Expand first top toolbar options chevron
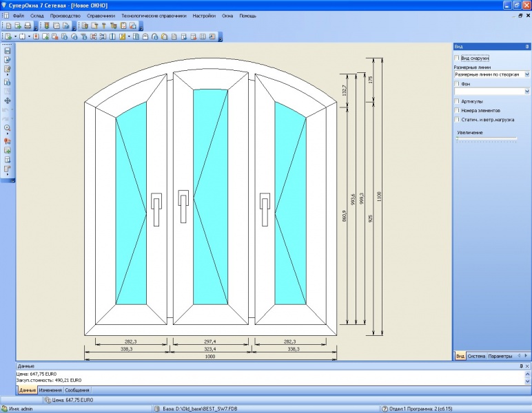 pos(36,27)
